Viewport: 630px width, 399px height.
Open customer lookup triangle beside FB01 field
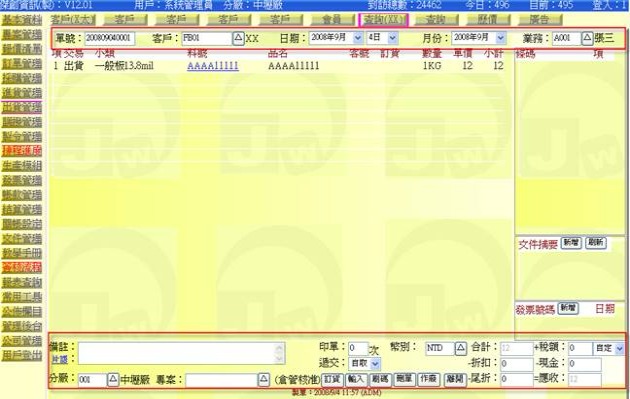(x=238, y=38)
